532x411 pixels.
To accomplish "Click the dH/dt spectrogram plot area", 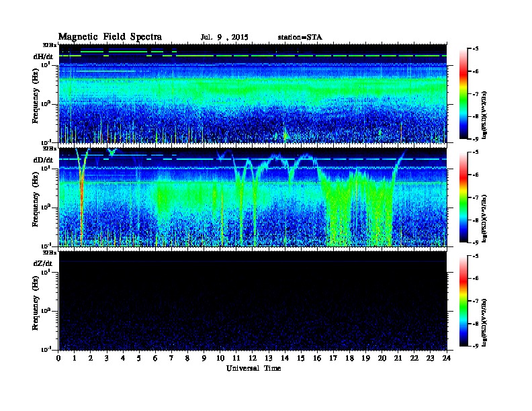I will point(253,93).
